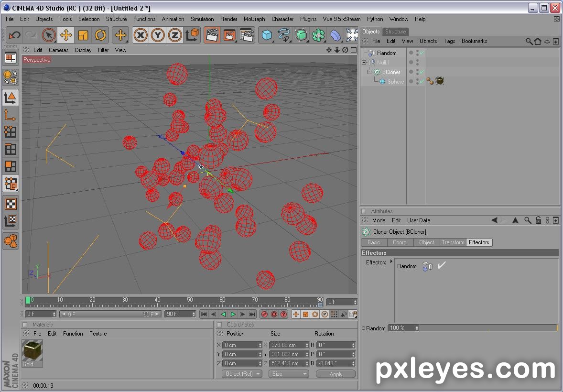Open the Render Settings icon
The image size is (563, 392).
point(247,35)
